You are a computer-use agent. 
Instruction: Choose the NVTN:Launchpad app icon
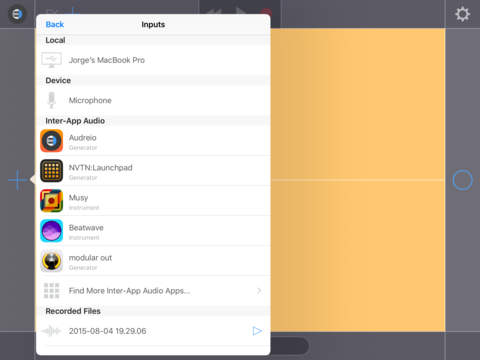tap(52, 171)
